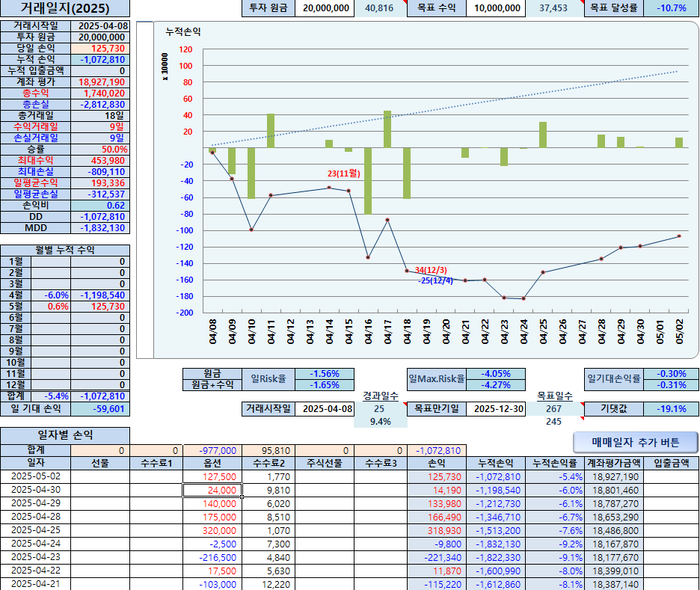Viewport: 700px width, 590px height.
Task: Click the 옵션 column header
Action: coord(212,464)
